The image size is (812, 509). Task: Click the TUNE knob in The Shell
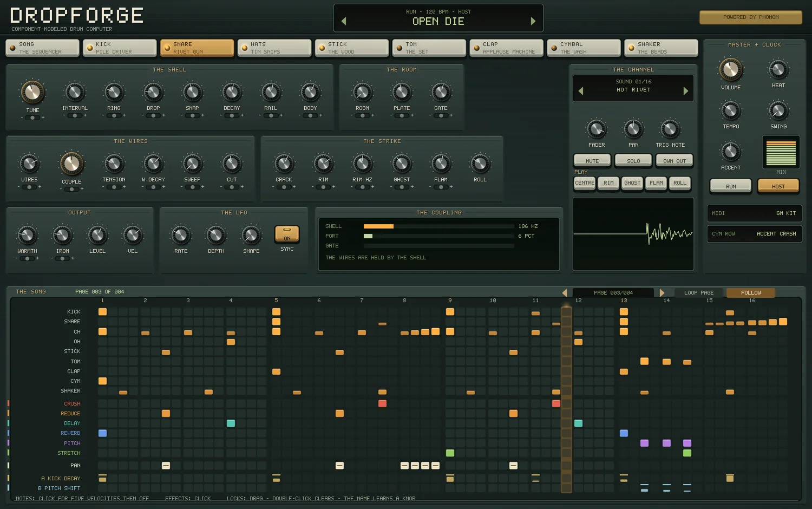[32, 93]
